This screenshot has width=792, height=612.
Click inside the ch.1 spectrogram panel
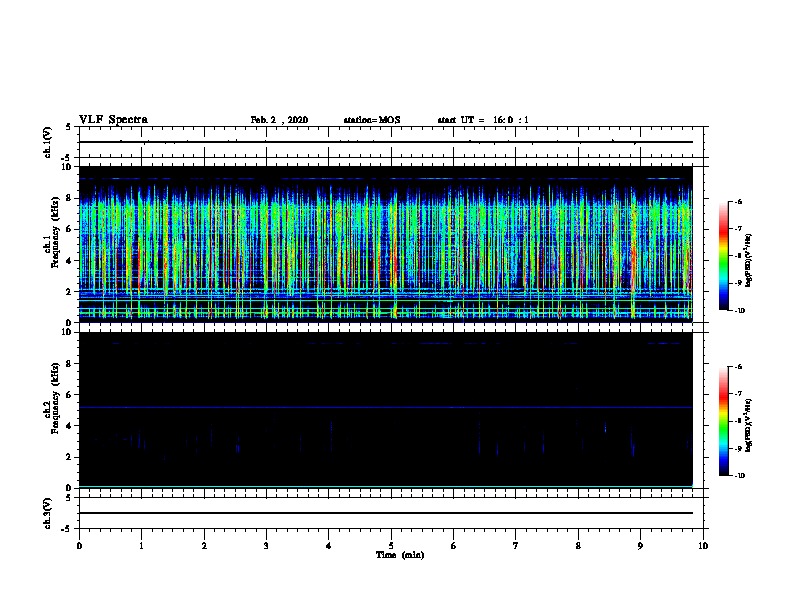[x=386, y=244]
